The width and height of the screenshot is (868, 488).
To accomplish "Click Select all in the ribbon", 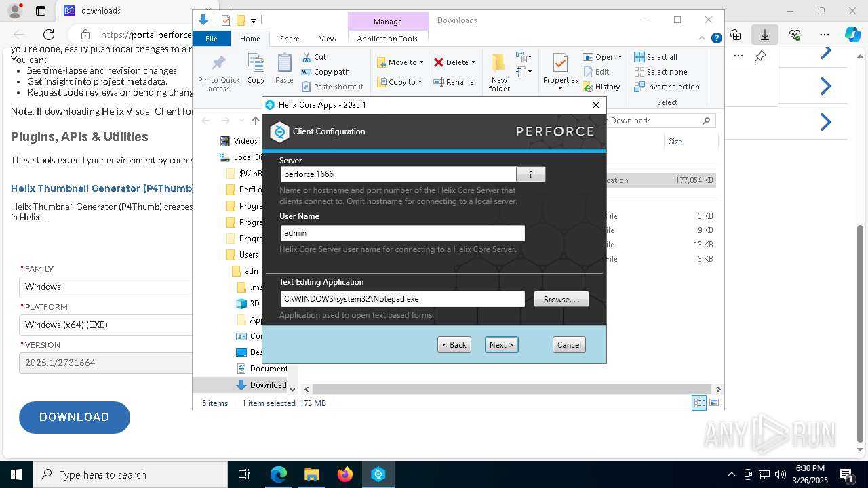I will click(x=656, y=57).
